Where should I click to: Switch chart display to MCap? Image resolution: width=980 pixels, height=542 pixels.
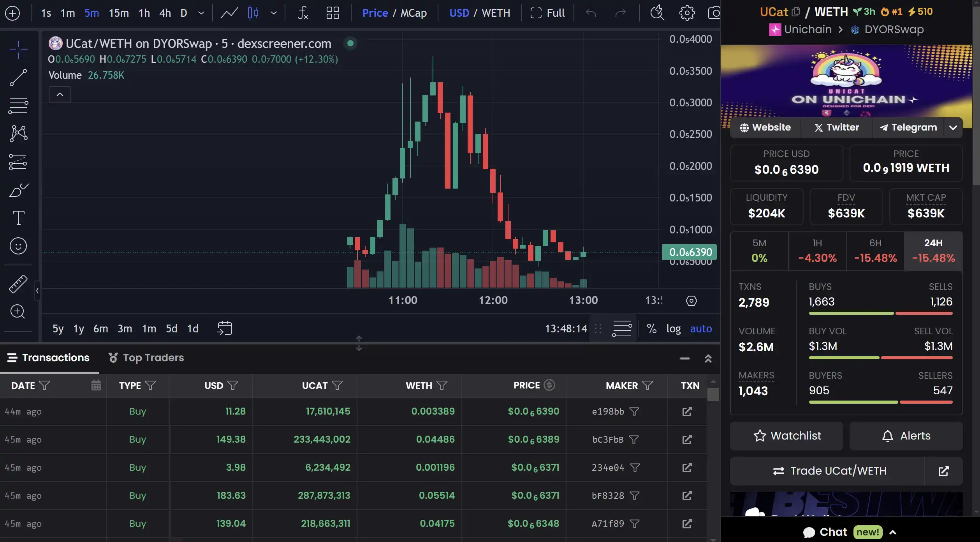pos(414,13)
